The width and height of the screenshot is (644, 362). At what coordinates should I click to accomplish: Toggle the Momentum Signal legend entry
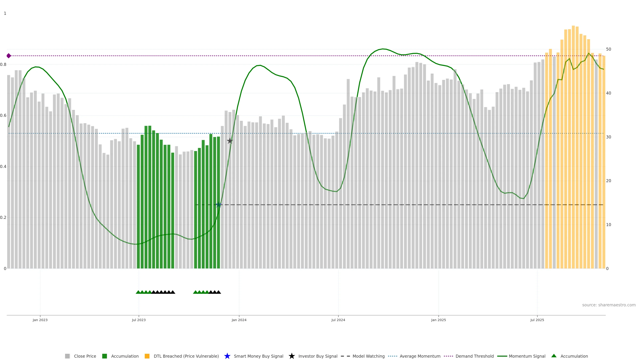pyautogui.click(x=527, y=356)
